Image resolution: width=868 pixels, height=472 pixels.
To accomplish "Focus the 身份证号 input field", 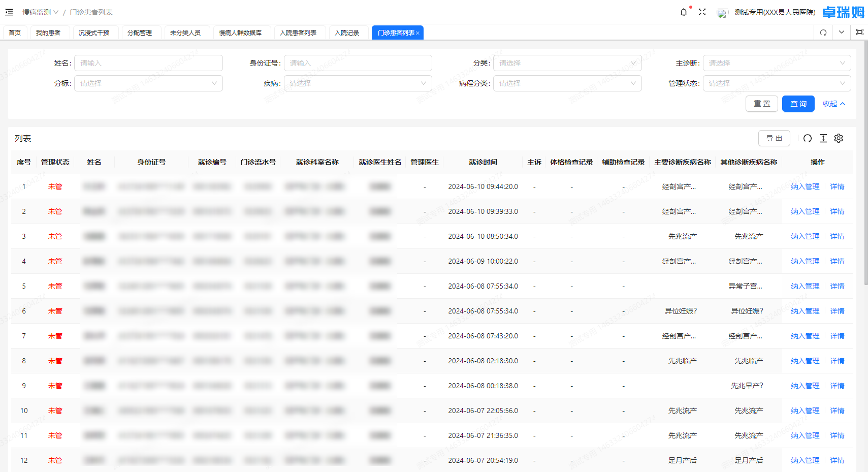I will pyautogui.click(x=358, y=63).
